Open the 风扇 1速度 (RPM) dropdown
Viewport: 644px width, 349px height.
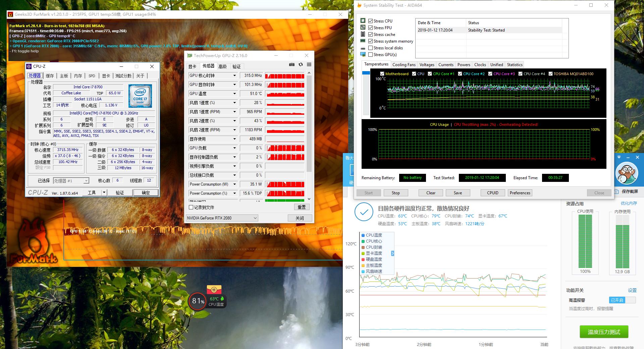coord(234,112)
